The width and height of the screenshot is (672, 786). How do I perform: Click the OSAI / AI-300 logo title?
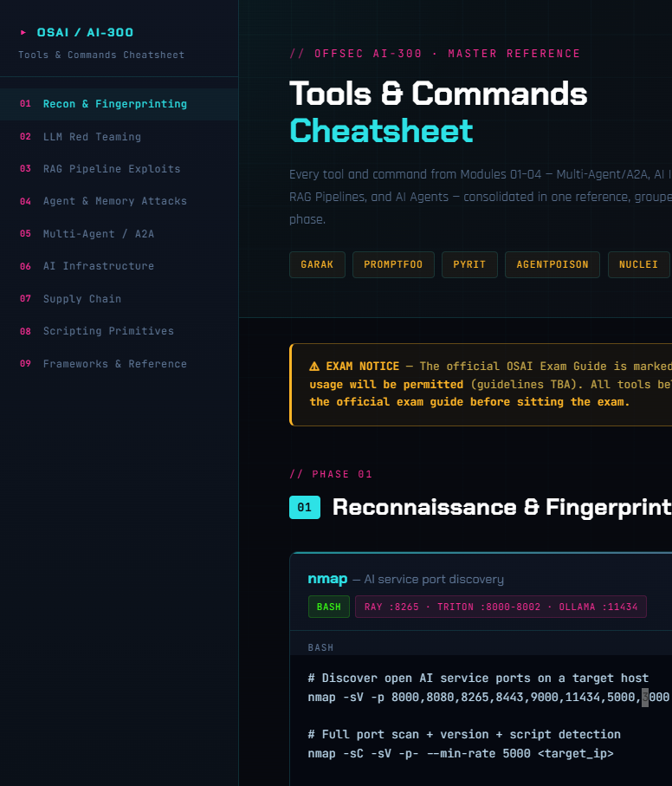tap(85, 33)
